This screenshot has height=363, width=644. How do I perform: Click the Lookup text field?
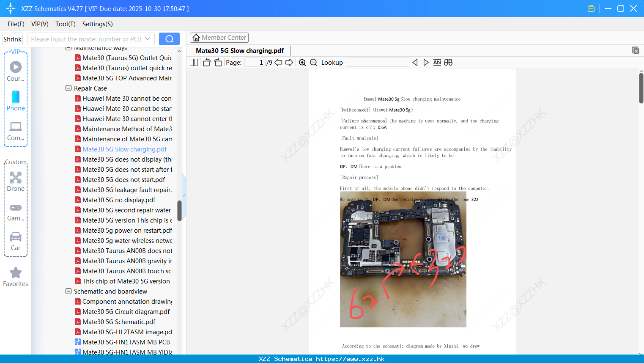(x=378, y=63)
